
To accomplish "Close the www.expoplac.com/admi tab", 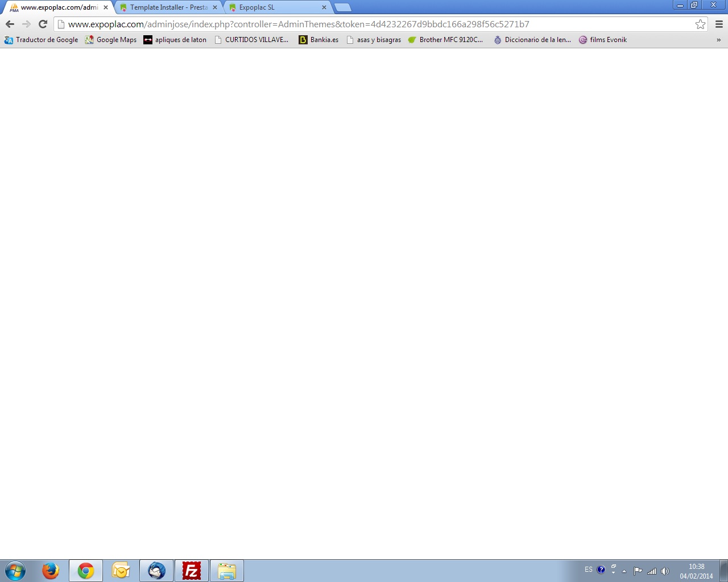I will point(106,7).
